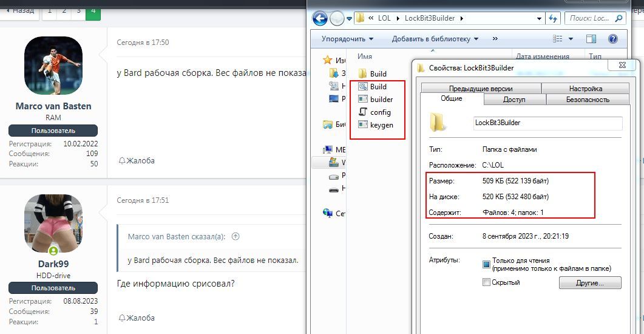The height and width of the screenshot is (334, 644).
Task: Switch to Предыдущие версии tab
Action: [481, 88]
